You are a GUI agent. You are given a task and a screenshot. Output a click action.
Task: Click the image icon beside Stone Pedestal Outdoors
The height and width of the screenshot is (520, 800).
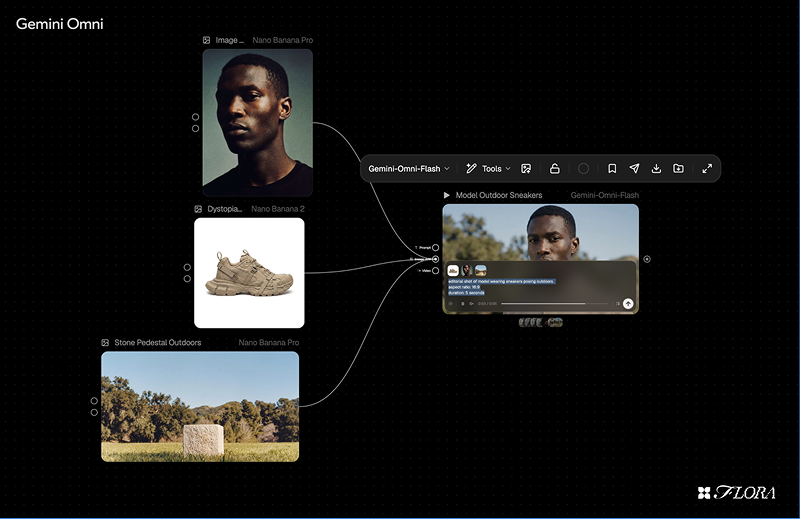pos(105,342)
